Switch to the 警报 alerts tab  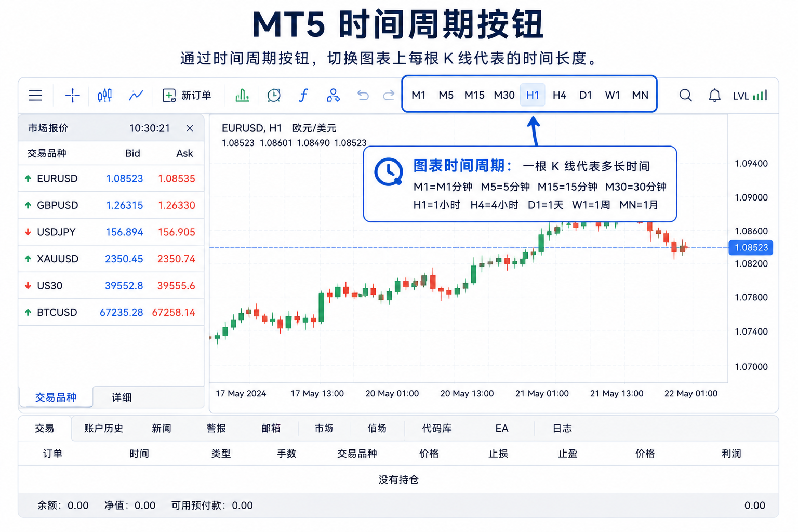point(216,429)
